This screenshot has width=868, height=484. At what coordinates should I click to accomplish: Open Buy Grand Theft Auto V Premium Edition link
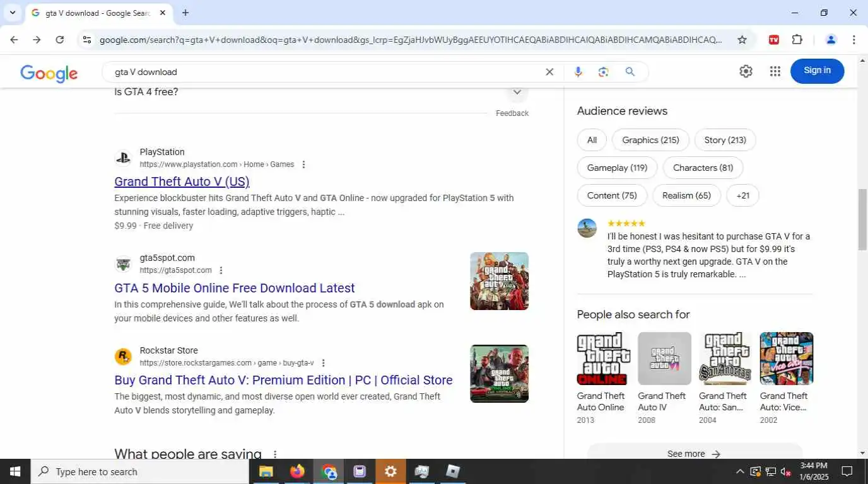coord(283,380)
